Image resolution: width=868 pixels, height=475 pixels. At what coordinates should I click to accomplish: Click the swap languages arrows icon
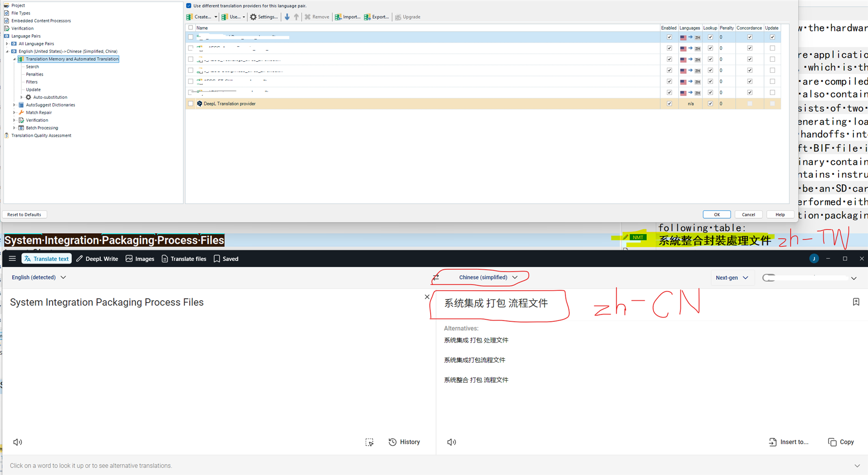click(x=436, y=277)
